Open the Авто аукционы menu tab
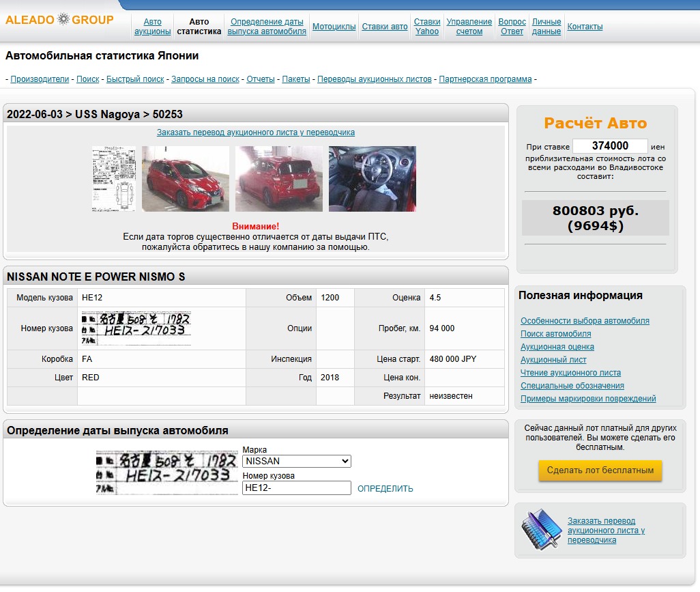 click(153, 27)
